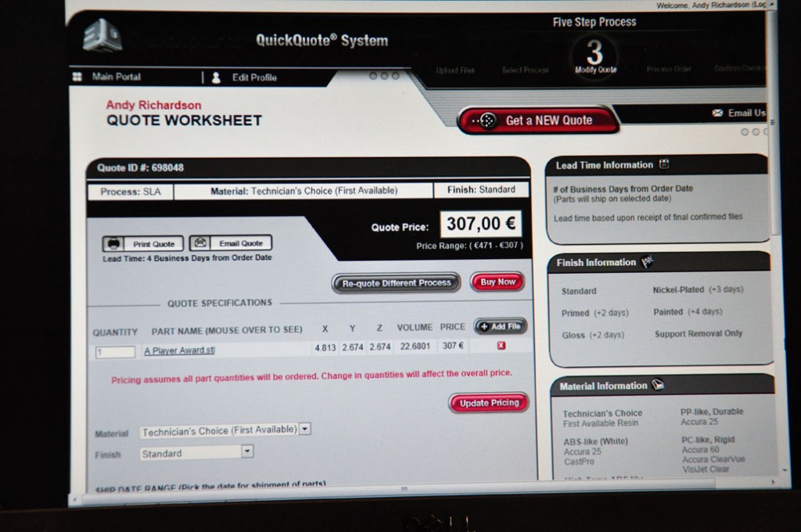Click the Main Portal grid icon
This screenshot has width=801, height=532.
(76, 77)
